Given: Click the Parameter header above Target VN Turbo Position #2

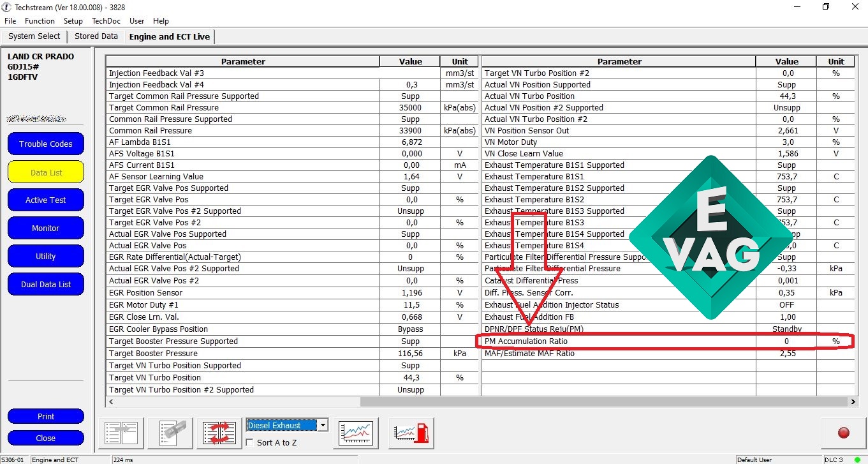Looking at the screenshot, I should point(619,61).
